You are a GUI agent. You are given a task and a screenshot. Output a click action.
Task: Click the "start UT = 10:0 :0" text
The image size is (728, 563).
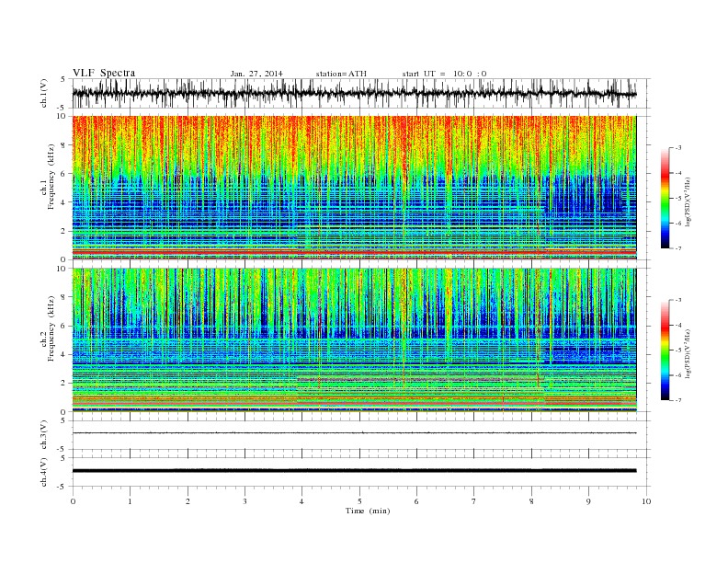coord(444,74)
